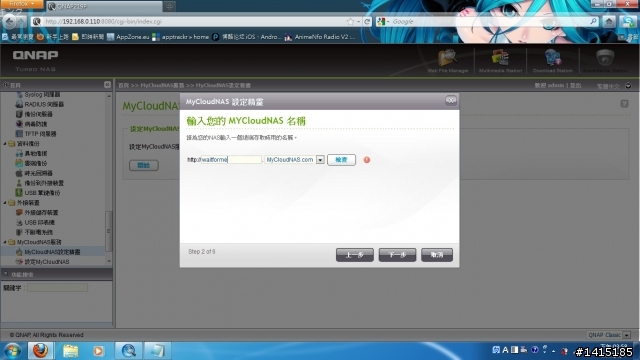Open media player icon on taskbar

click(98, 351)
